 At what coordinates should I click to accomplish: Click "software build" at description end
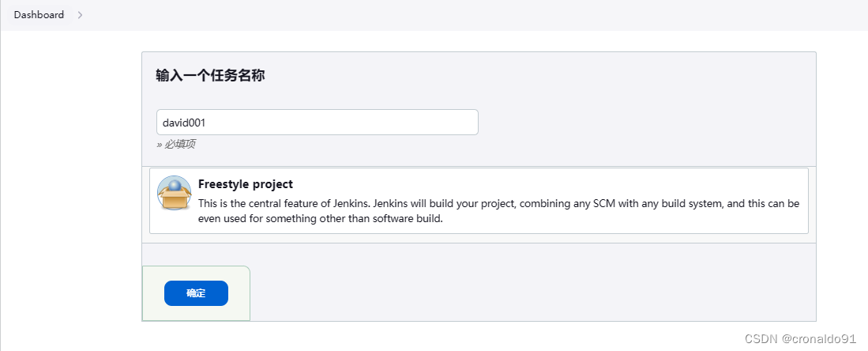411,218
